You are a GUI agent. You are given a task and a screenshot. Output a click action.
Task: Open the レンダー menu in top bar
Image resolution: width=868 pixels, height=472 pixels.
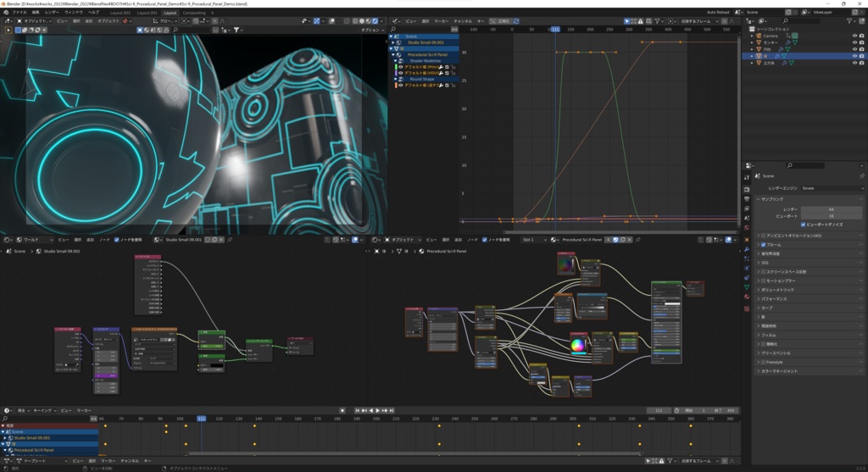point(53,14)
